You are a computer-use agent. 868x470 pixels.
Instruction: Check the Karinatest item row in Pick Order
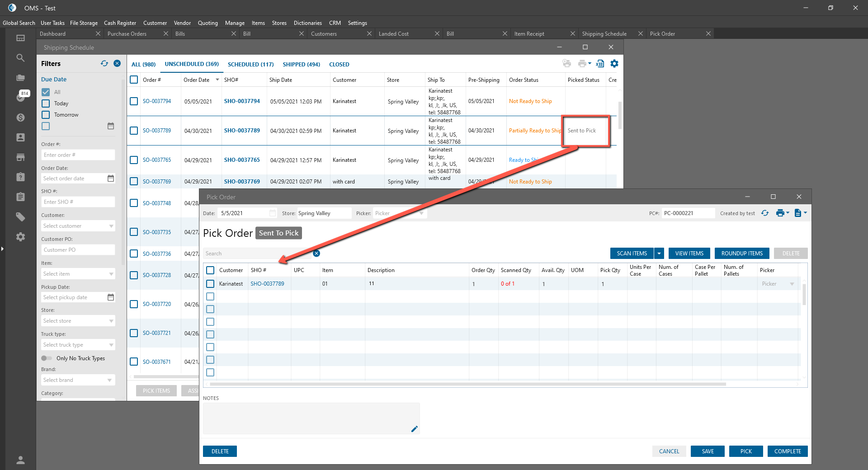pos(210,284)
